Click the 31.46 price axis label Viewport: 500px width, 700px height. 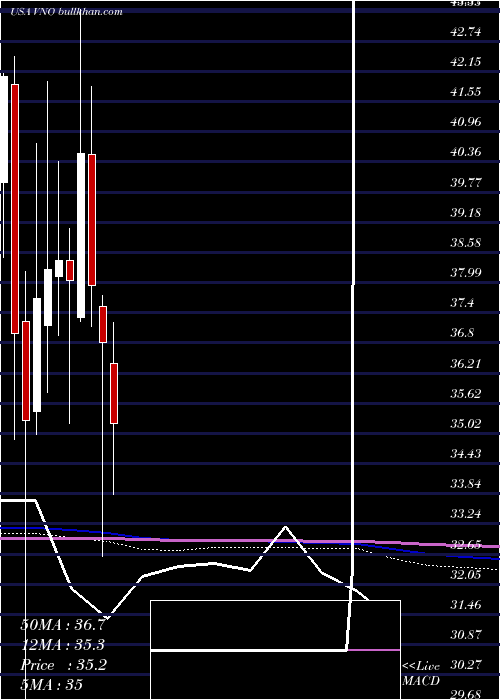(x=466, y=605)
